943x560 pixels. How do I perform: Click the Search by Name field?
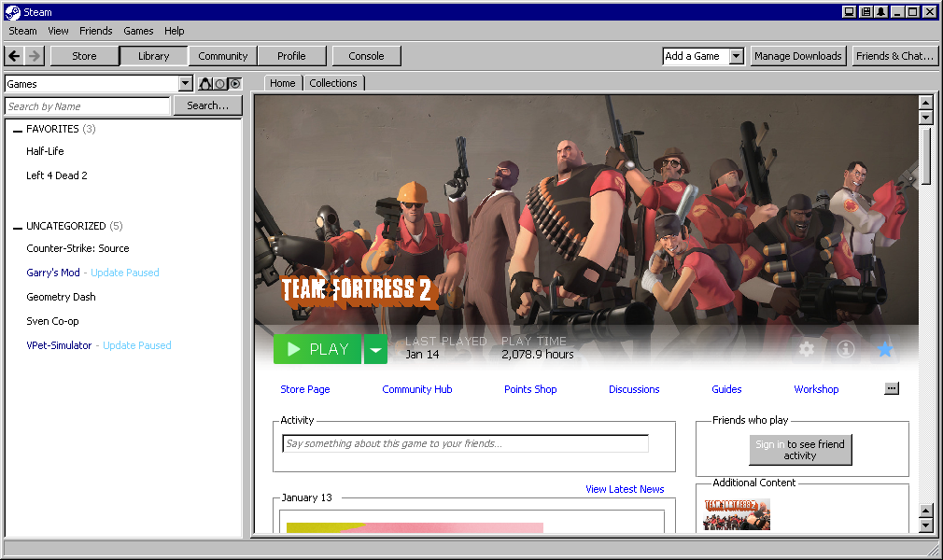(x=88, y=106)
